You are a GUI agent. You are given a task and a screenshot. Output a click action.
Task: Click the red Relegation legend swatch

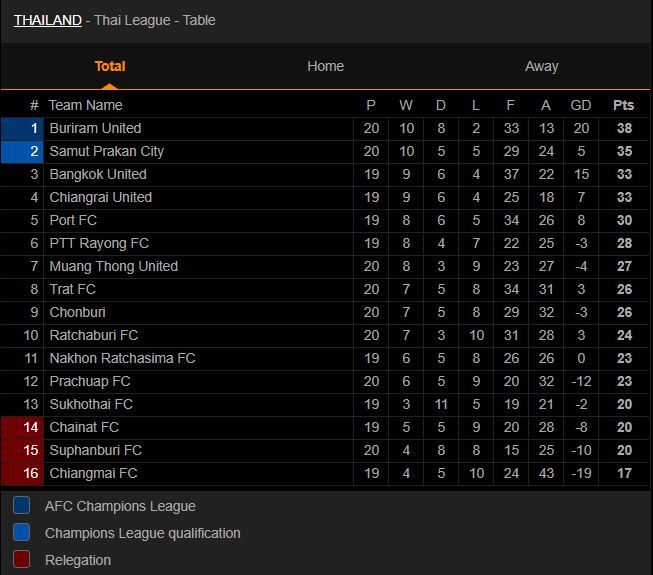click(x=22, y=560)
